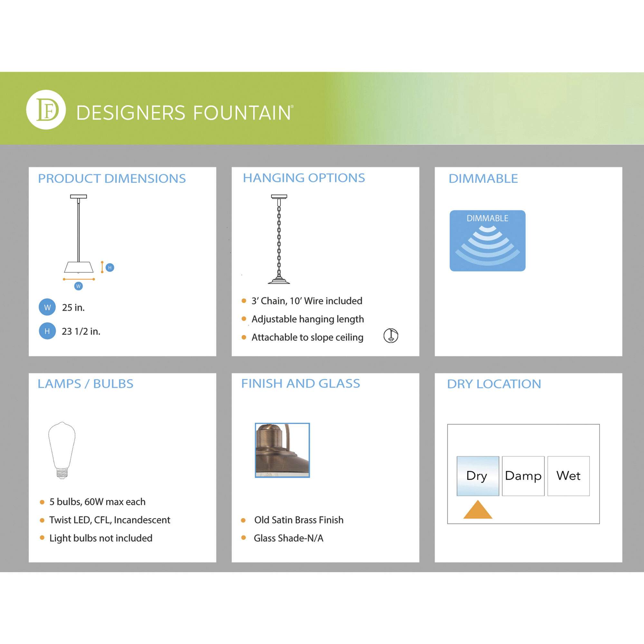
Task: Click the large H height badge
Action: tap(47, 331)
